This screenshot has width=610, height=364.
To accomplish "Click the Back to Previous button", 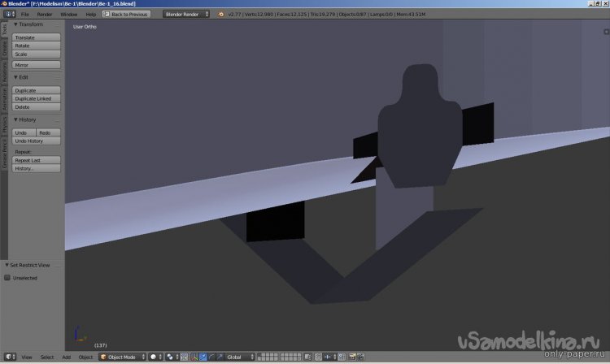I will point(126,15).
